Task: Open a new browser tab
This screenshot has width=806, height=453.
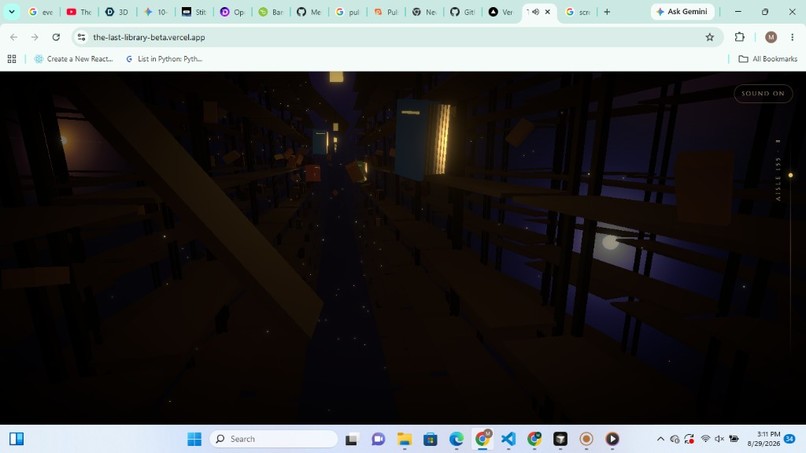Action: [607, 11]
